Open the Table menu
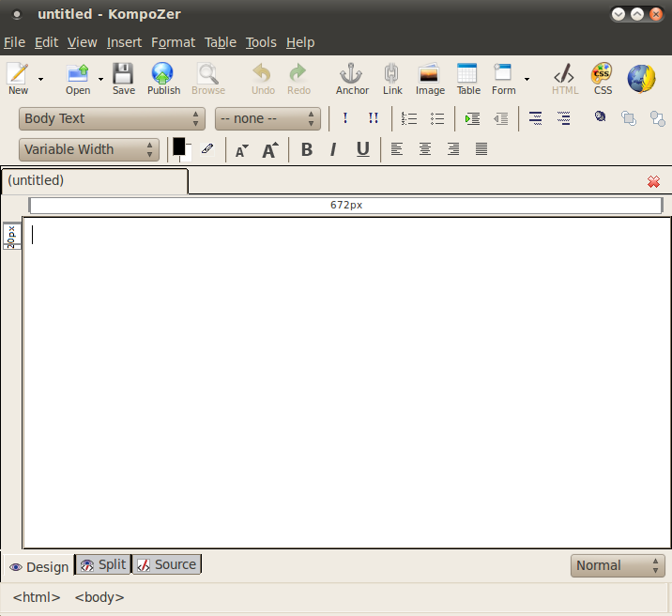The height and width of the screenshot is (616, 672). (x=221, y=42)
